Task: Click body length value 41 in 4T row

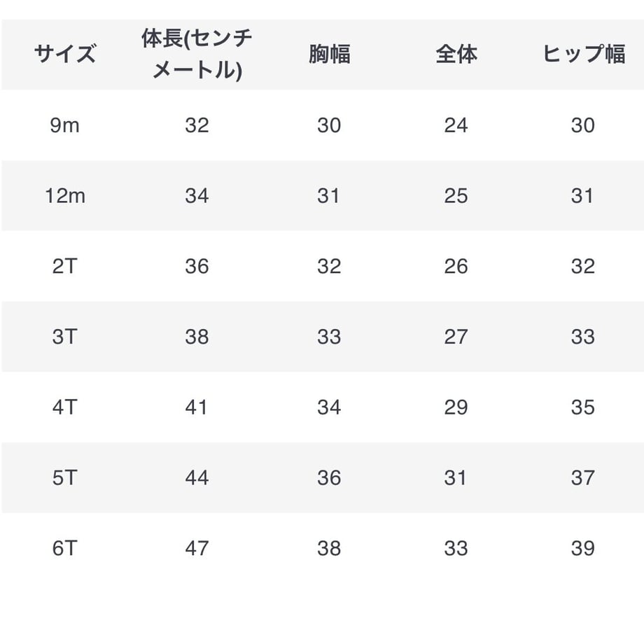Action: coord(196,407)
